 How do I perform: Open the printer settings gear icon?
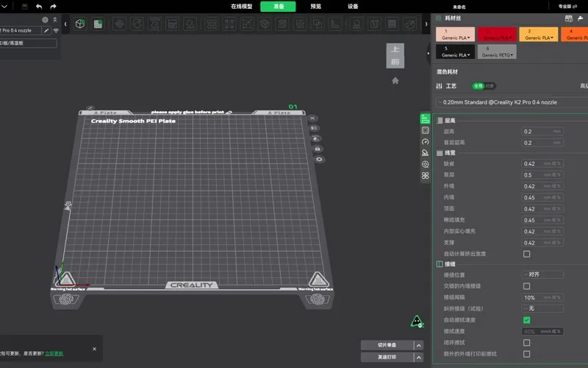[45, 20]
